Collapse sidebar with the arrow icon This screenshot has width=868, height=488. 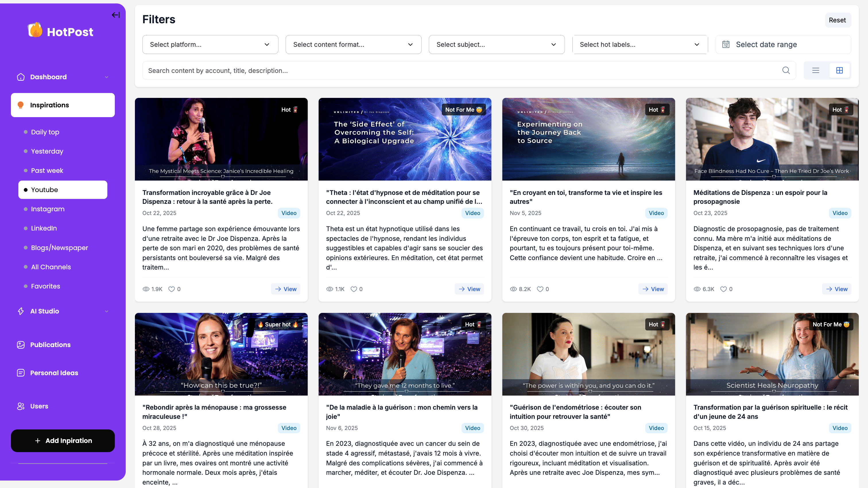(116, 15)
